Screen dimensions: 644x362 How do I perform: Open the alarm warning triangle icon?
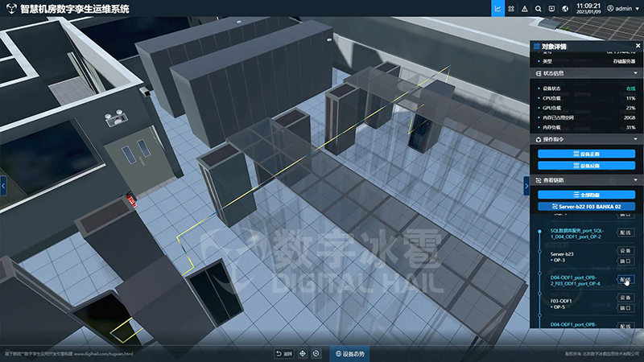(525, 9)
